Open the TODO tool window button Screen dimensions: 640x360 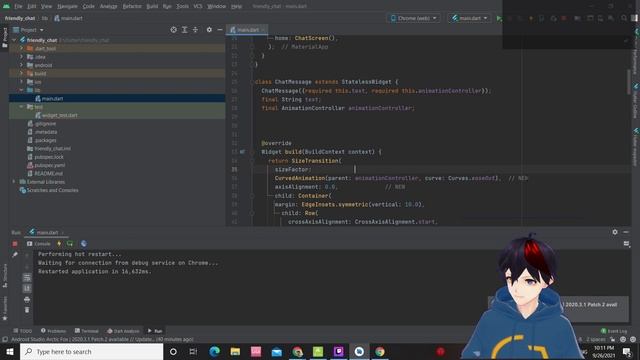(22, 331)
